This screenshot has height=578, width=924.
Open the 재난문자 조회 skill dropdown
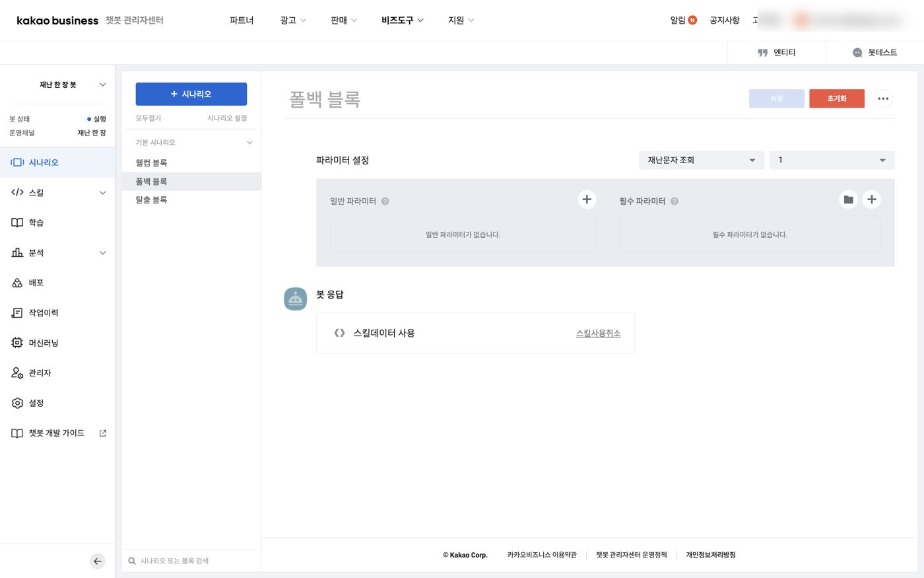tap(702, 160)
